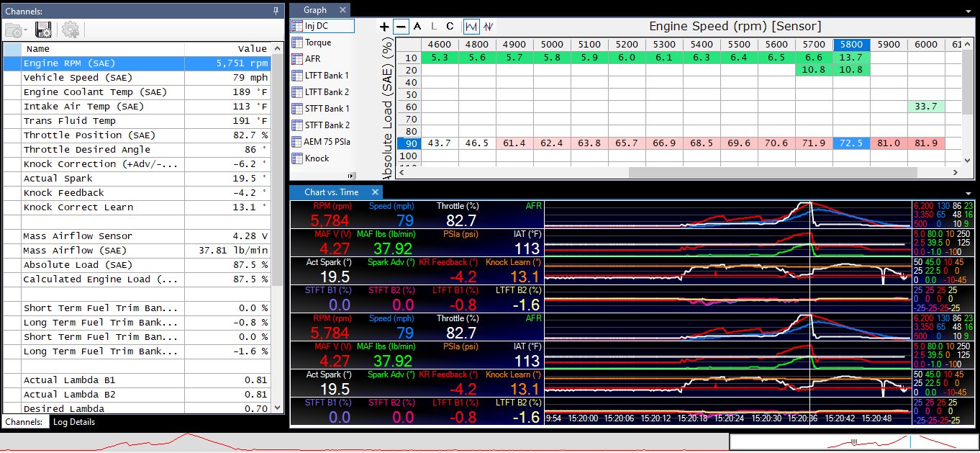Screen dimensions: 980x453
Task: Close the Graph tab
Action: point(342,10)
